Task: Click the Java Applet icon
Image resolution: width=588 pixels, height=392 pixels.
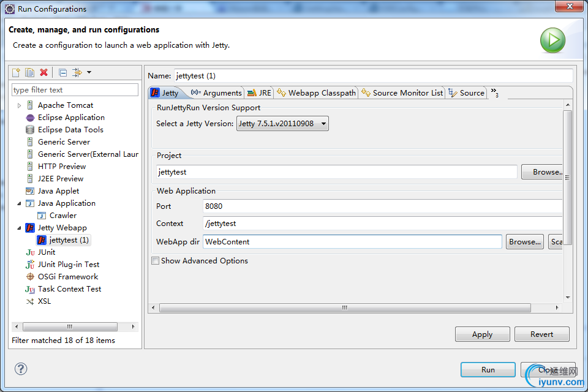Action: pyautogui.click(x=30, y=191)
